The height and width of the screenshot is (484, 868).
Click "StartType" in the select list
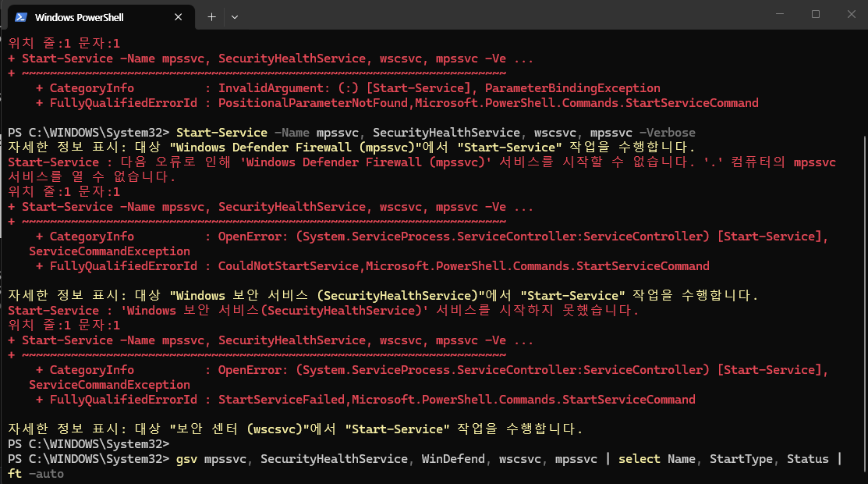tap(741, 459)
